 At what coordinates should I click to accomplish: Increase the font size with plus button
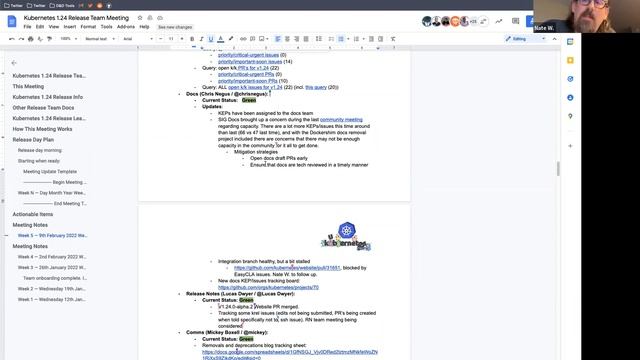pyautogui.click(x=182, y=39)
